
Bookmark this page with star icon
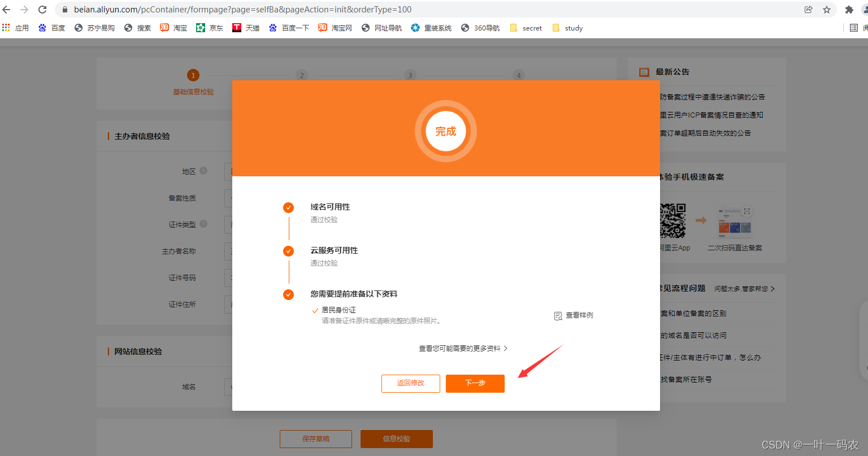tap(827, 10)
